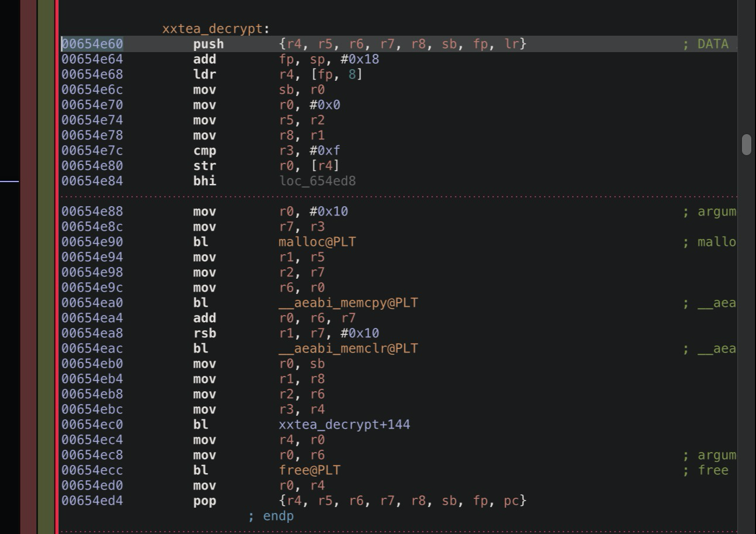Viewport: 756px width, 534px height.
Task: Click the vertical scrollbar thumb
Action: (x=746, y=145)
